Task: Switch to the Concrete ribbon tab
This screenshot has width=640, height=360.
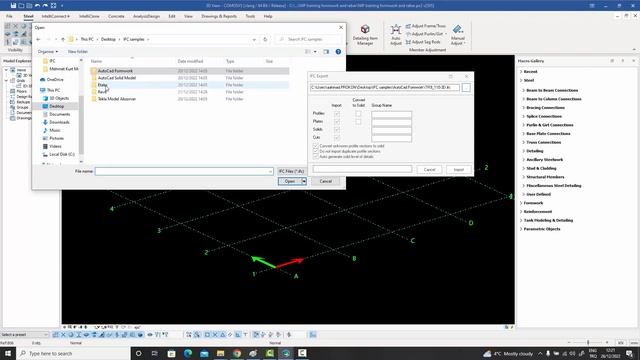Action: pyautogui.click(x=116, y=16)
